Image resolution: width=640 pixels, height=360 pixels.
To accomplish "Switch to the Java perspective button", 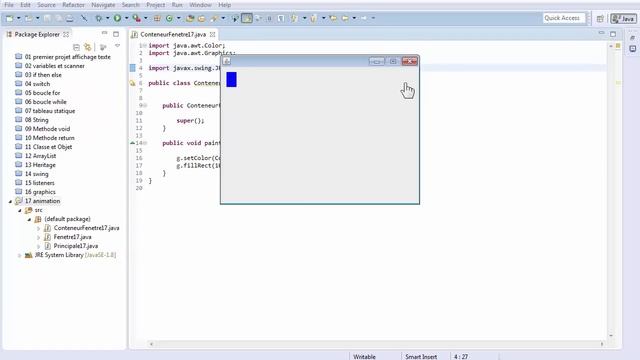I will [623, 18].
